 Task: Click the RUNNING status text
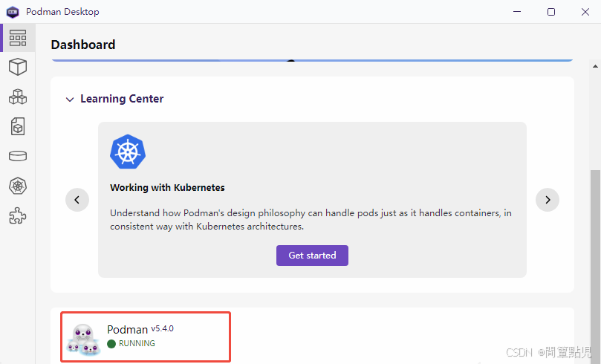pos(137,343)
